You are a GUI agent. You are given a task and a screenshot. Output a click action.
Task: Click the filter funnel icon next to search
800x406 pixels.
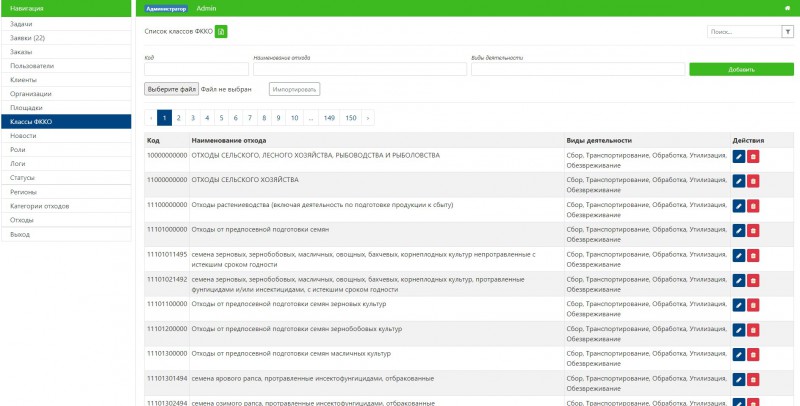[786, 32]
